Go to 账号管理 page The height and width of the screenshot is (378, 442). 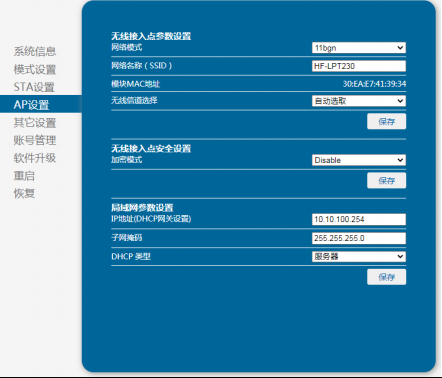pyautogui.click(x=35, y=140)
